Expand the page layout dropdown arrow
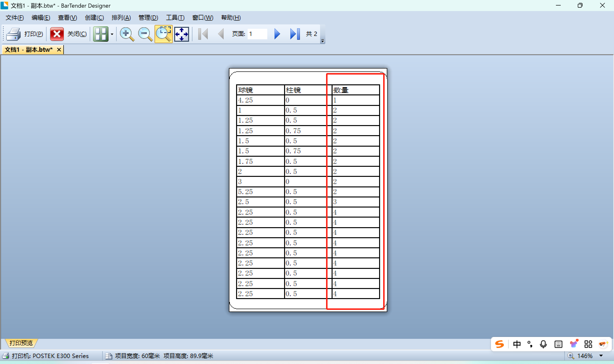Screen dimensions: 614x364 tap(112, 34)
